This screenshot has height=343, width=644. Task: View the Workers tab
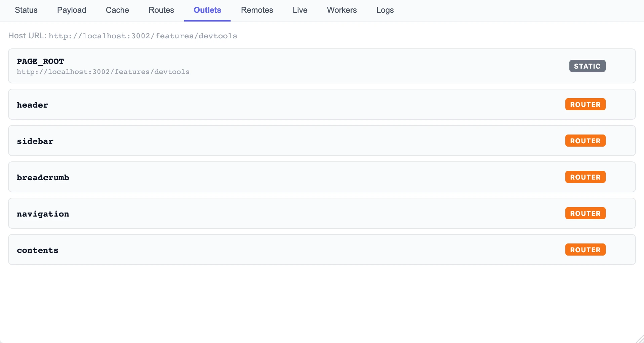point(342,10)
